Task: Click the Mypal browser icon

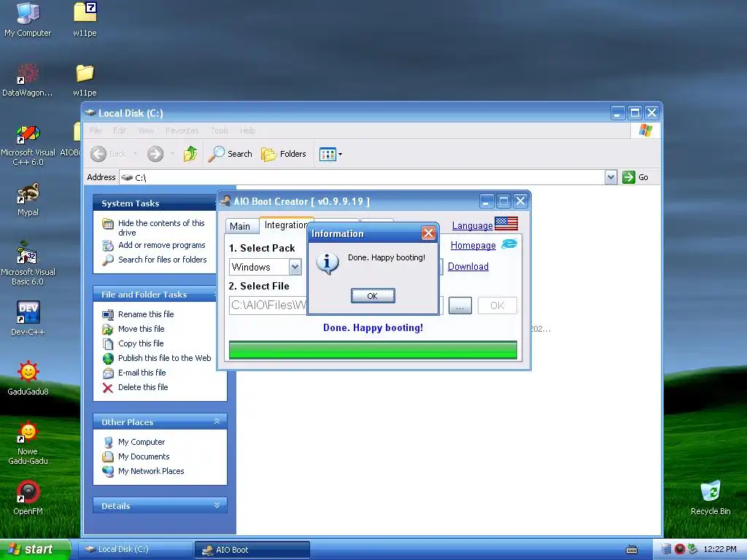Action: tap(28, 200)
